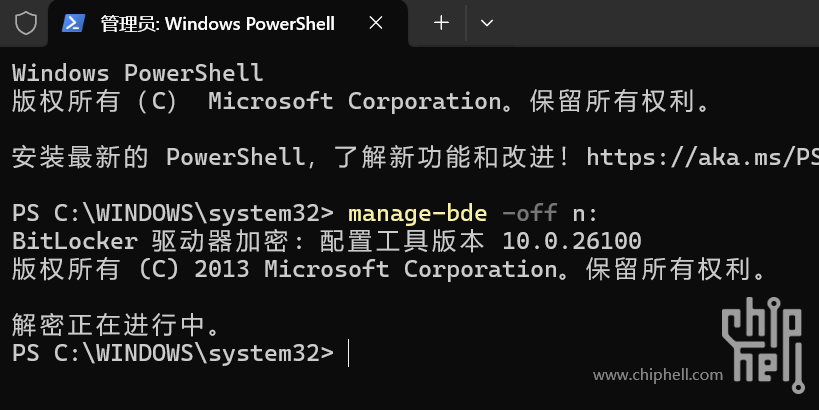Expand the new tab profile dropdown
819x410 pixels.
click(487, 23)
